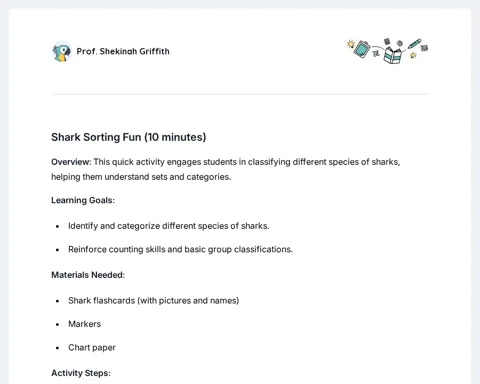Click the yellow lightbulb beside the clipboard
Screen dimensions: 480x384
click(350, 44)
